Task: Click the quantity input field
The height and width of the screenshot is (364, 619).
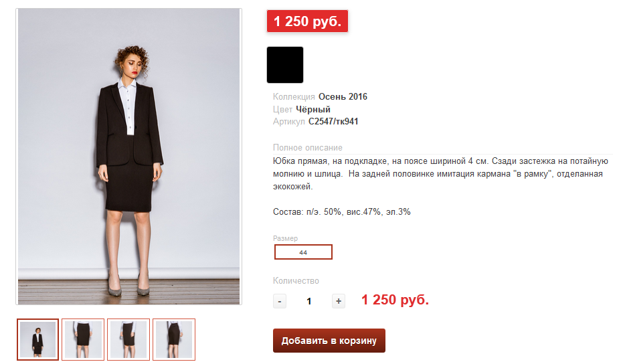Action: [x=308, y=301]
